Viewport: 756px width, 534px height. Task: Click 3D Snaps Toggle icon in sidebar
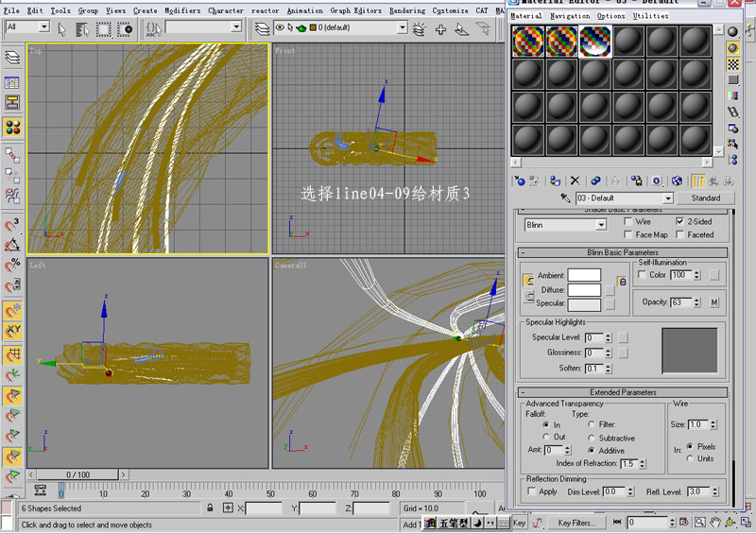12,225
